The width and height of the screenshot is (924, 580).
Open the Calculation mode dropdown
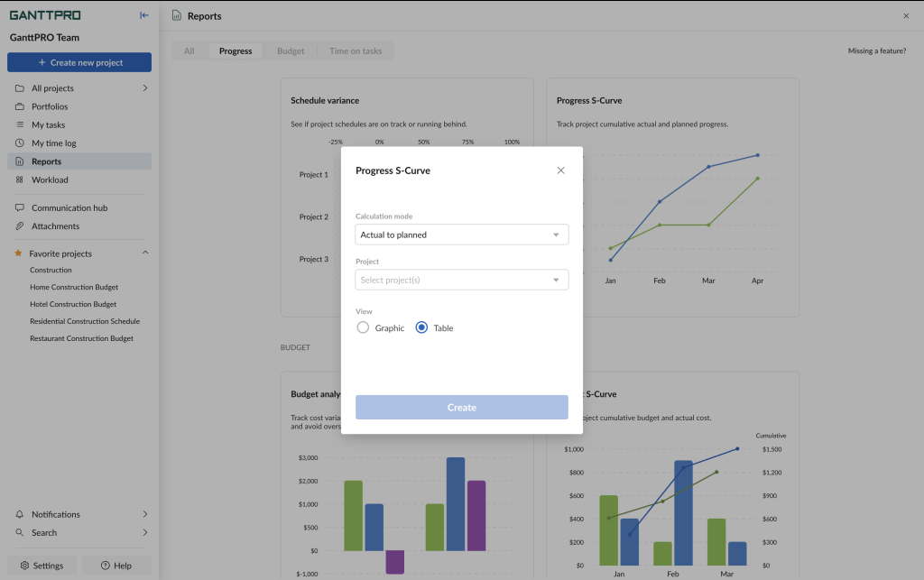click(x=461, y=234)
